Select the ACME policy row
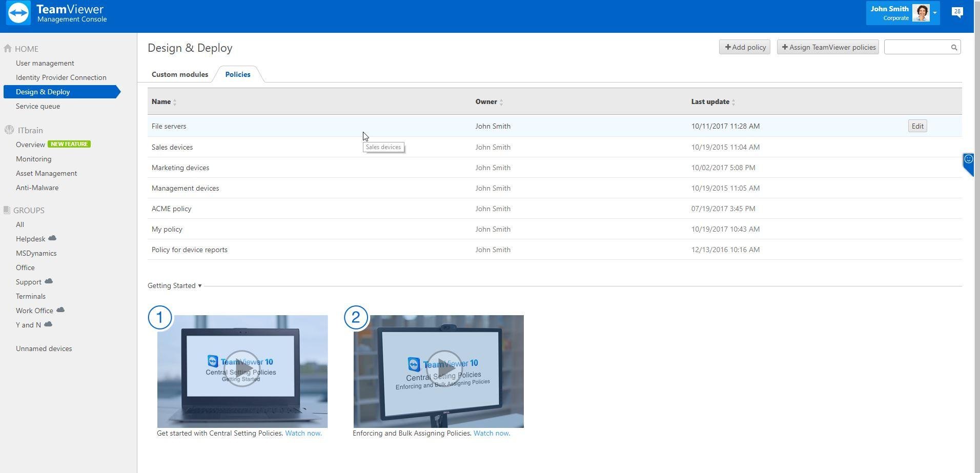Image resolution: width=980 pixels, height=473 pixels. tap(555, 209)
